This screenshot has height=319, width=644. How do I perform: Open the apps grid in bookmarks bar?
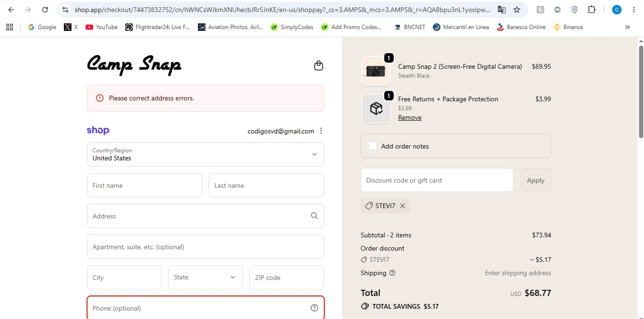point(9,27)
